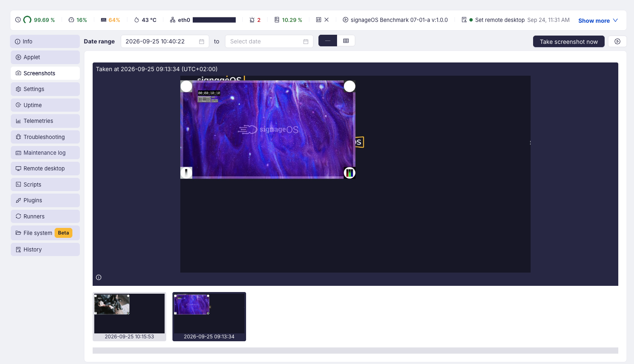634x364 pixels.
Task: Select the thumbnail taken at 10:15:53
Action: tap(129, 316)
